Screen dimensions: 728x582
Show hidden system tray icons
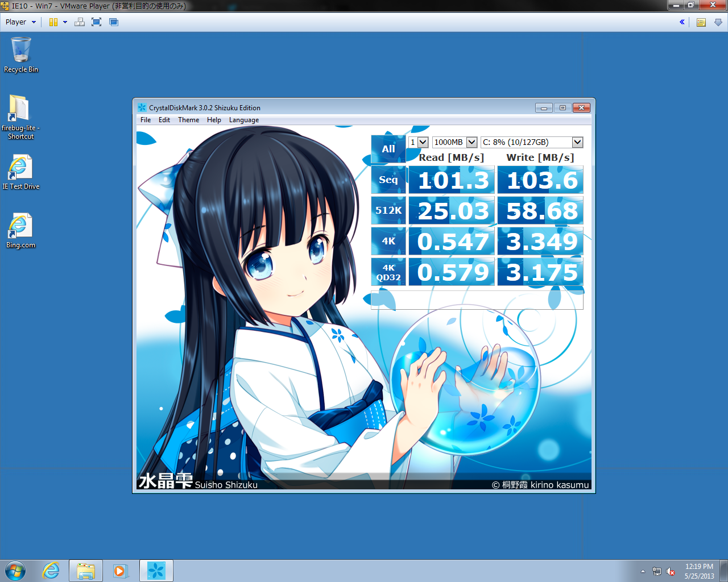[x=643, y=571]
